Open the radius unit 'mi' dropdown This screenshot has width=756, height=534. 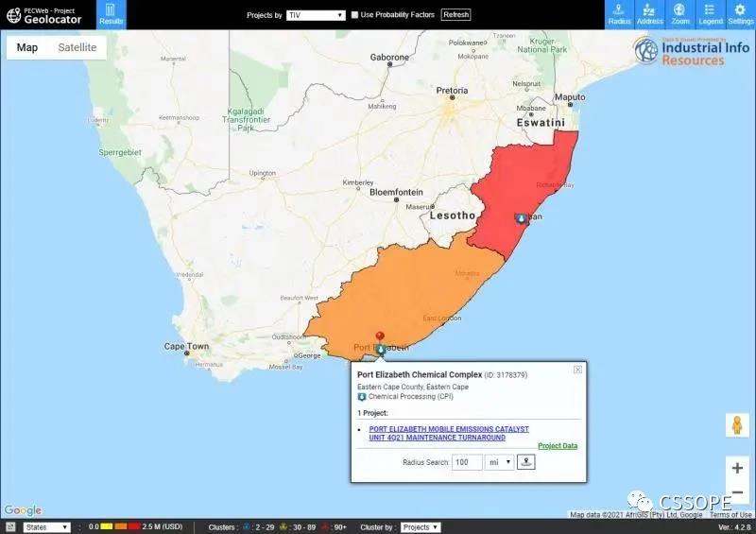[499, 462]
